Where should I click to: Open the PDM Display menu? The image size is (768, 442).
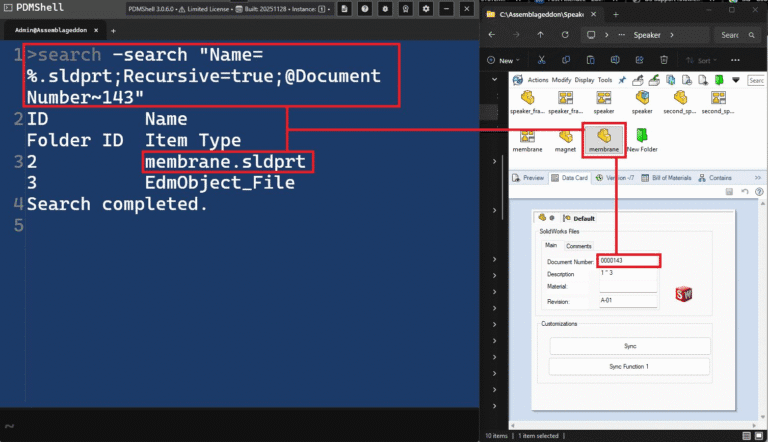pyautogui.click(x=584, y=80)
